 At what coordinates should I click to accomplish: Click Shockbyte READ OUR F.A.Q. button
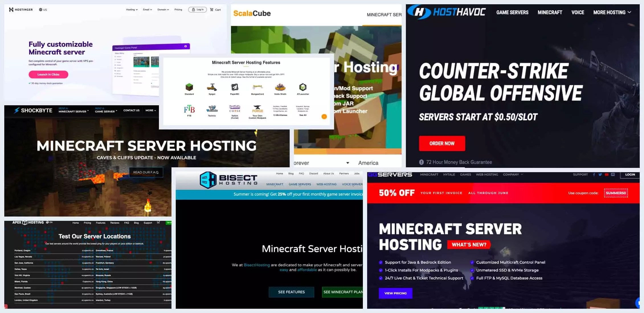click(x=146, y=172)
